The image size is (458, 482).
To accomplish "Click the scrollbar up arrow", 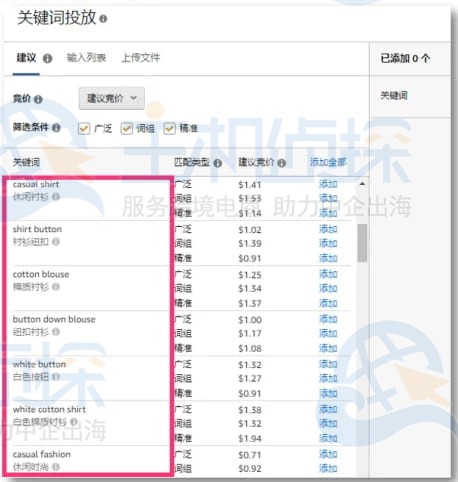I will coord(362,184).
